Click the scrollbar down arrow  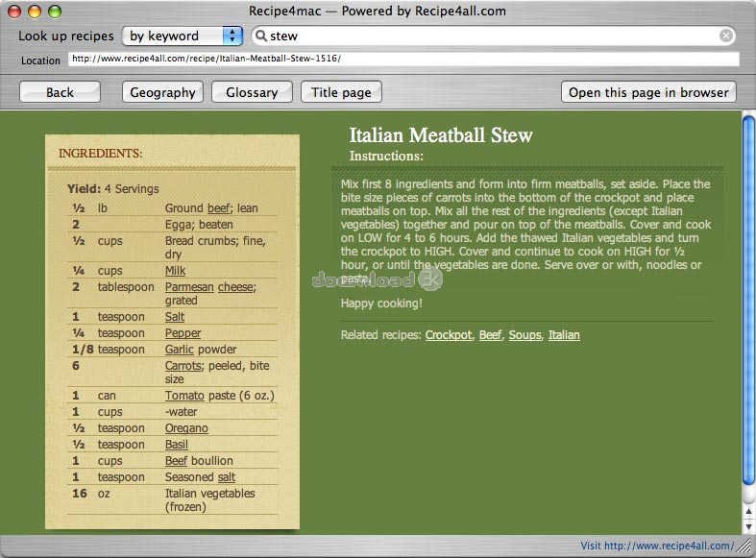coord(748,526)
